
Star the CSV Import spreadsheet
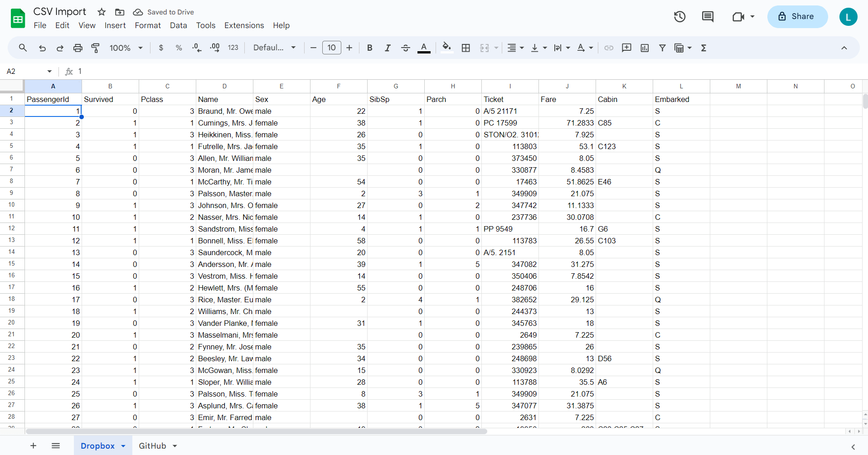101,12
